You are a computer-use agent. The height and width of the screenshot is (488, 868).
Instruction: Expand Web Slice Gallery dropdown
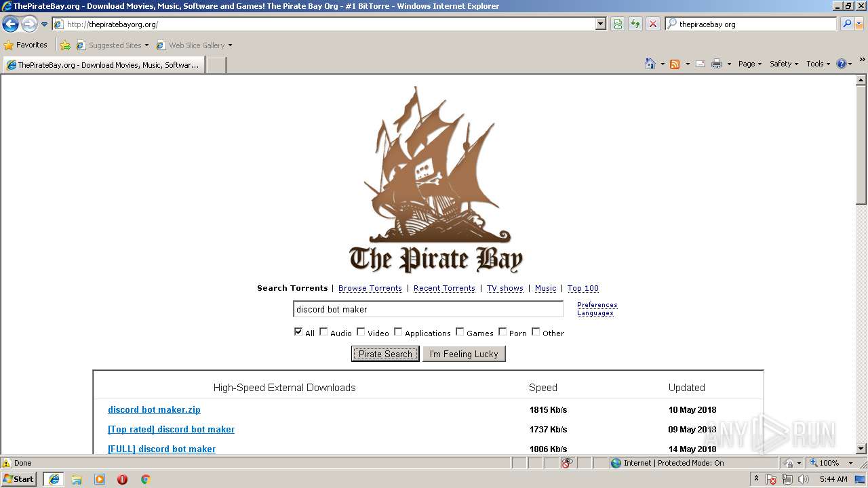coord(230,45)
